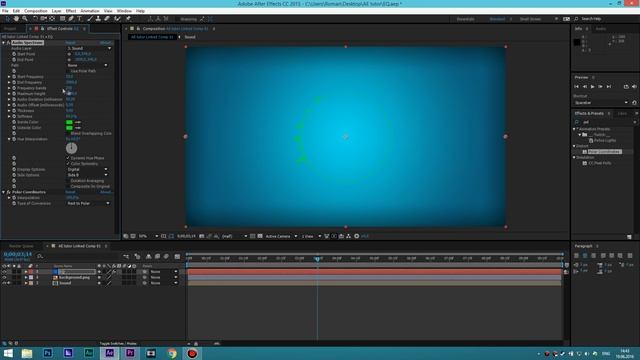The height and width of the screenshot is (360, 640).
Task: Open the Path dropdown set to None
Action: (x=87, y=65)
